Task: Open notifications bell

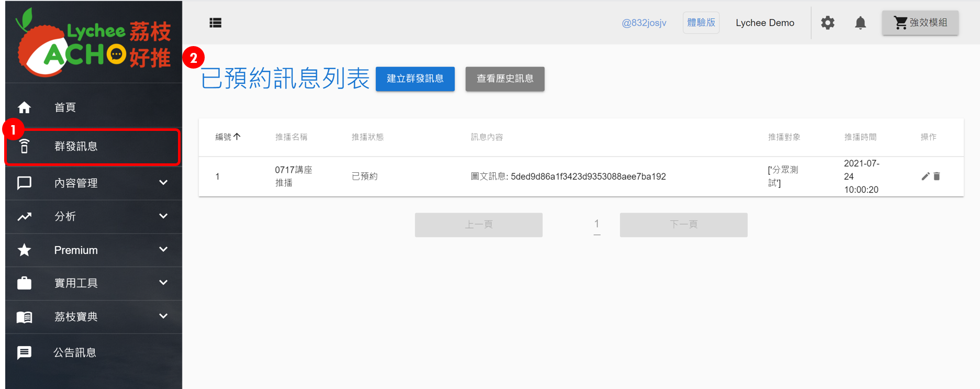Action: [860, 23]
